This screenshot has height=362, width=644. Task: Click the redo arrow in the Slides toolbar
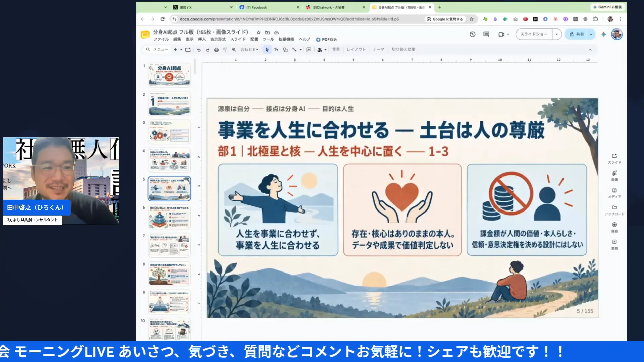(x=207, y=50)
